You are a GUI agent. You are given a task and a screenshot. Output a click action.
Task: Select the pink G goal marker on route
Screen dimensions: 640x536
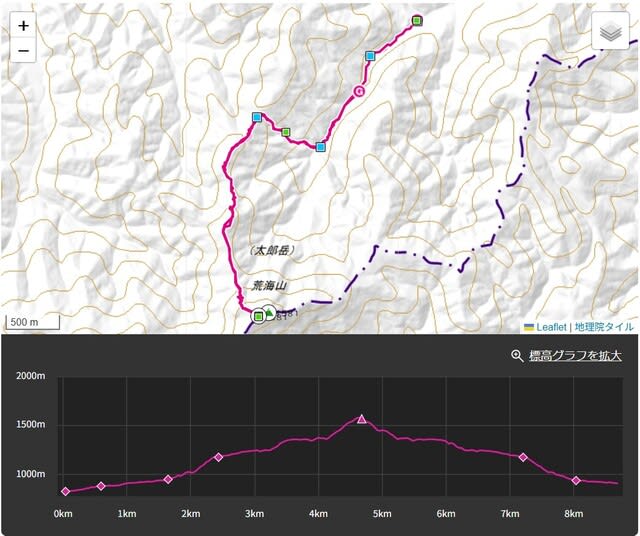pyautogui.click(x=358, y=91)
